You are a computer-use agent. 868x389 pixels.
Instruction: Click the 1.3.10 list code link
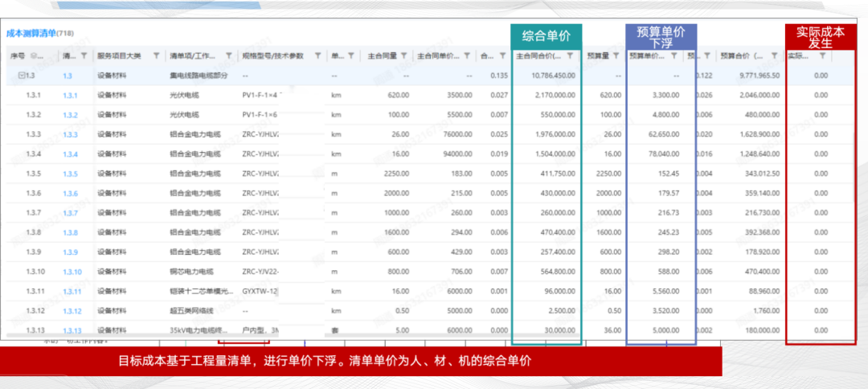(72, 272)
